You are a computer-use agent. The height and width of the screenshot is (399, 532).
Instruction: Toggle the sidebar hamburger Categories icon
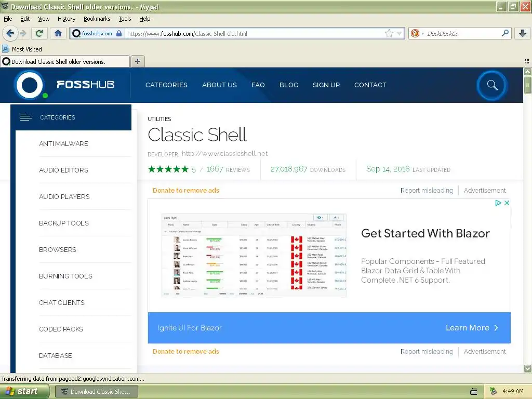(26, 117)
